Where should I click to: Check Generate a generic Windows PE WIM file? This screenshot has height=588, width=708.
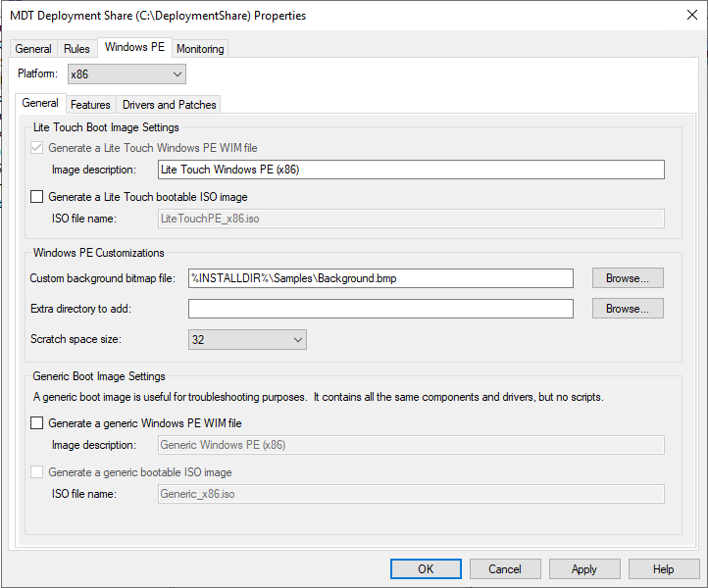[37, 423]
